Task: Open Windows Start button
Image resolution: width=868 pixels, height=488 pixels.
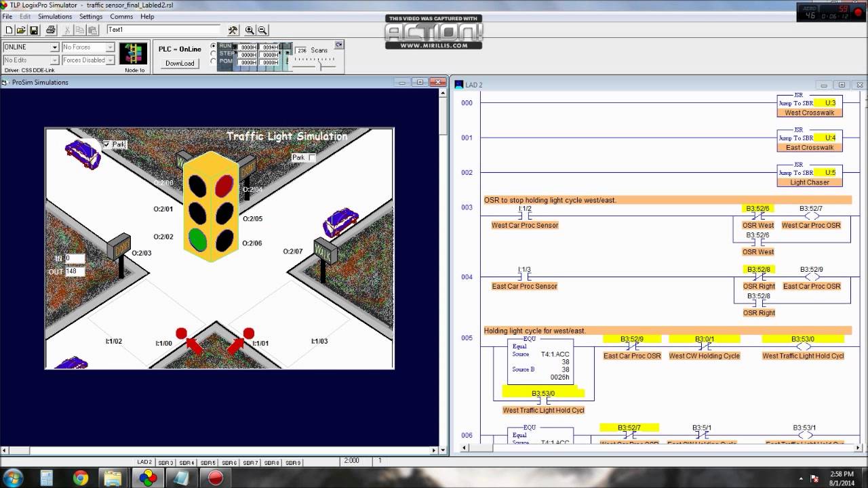Action: (14, 478)
